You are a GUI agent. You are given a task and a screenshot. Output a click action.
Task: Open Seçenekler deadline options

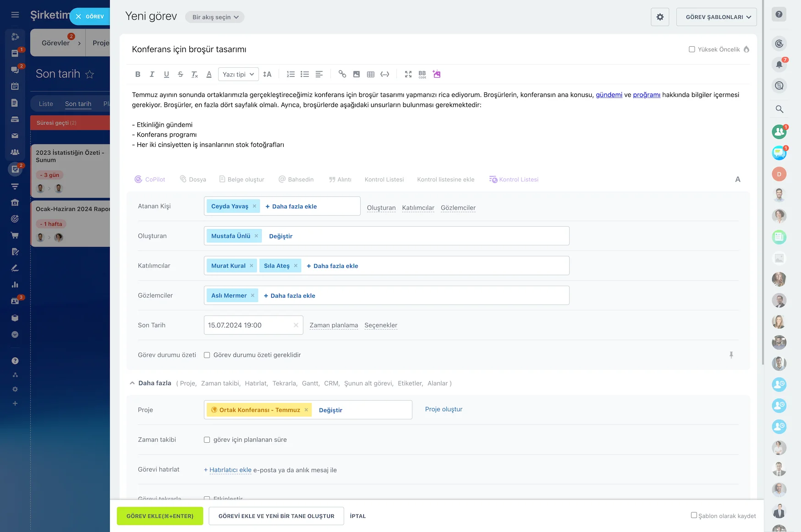(x=381, y=326)
